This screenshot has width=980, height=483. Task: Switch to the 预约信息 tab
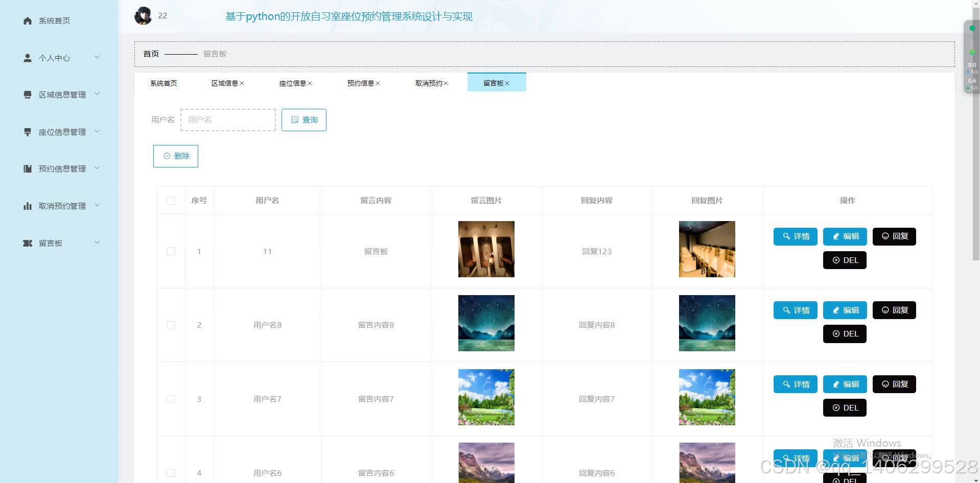(x=361, y=83)
